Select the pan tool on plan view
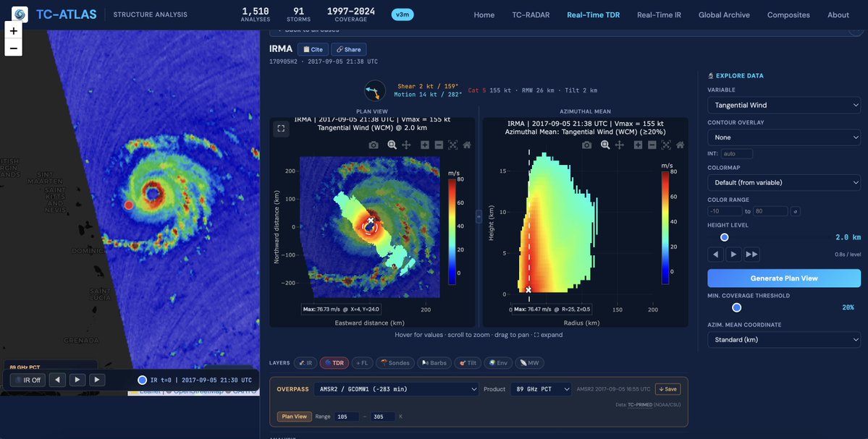The height and width of the screenshot is (439, 868). pos(406,145)
